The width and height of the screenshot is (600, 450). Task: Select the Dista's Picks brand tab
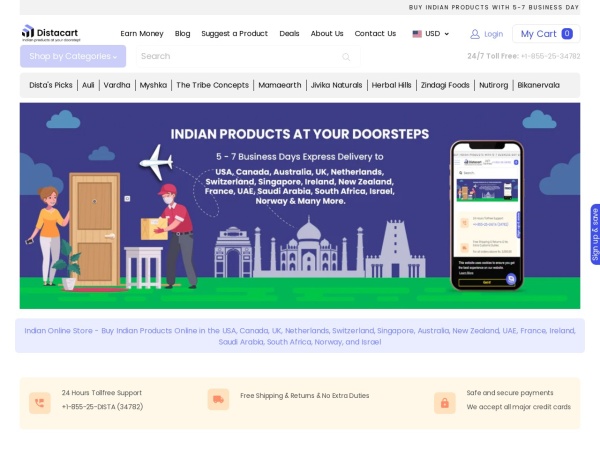tap(51, 86)
